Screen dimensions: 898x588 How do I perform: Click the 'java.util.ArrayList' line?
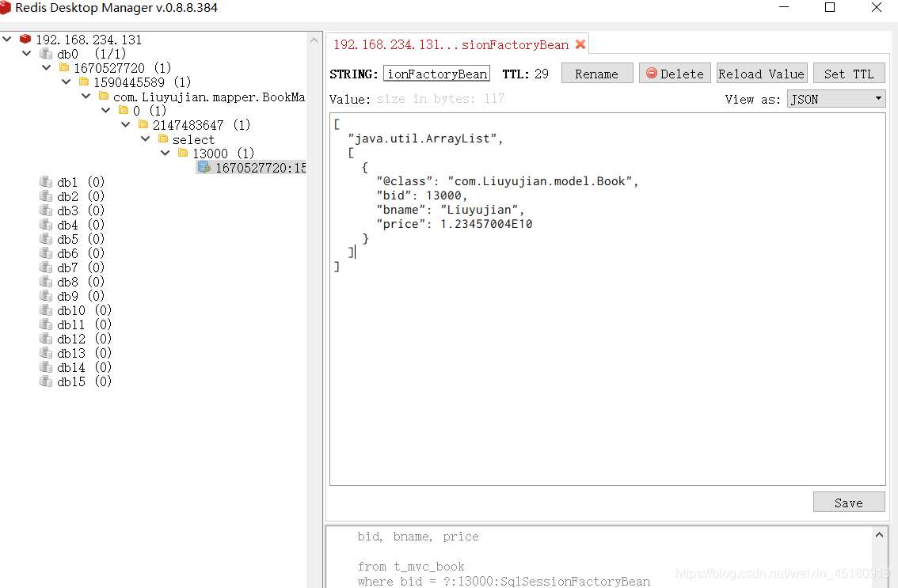(425, 138)
